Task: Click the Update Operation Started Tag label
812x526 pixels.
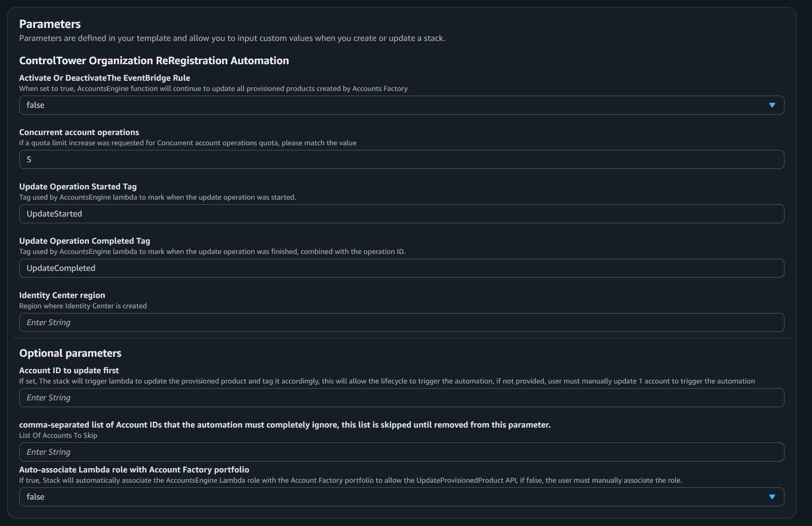Action: [78, 187]
